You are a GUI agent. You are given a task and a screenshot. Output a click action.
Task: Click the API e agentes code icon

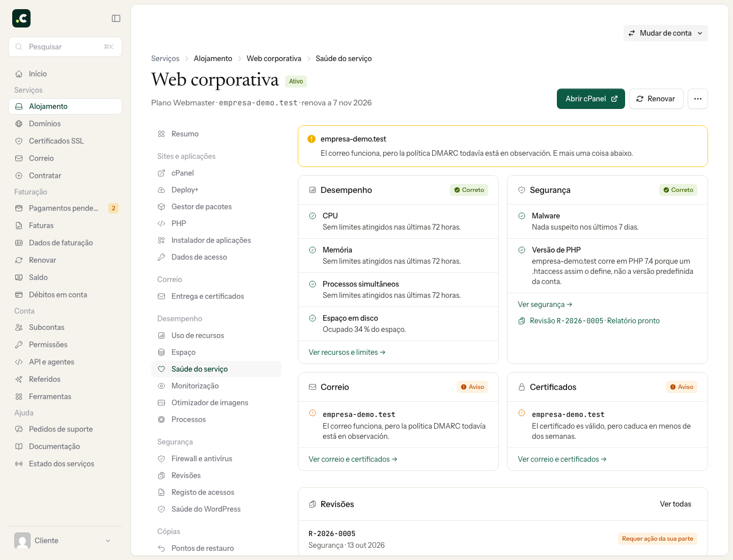coord(19,362)
